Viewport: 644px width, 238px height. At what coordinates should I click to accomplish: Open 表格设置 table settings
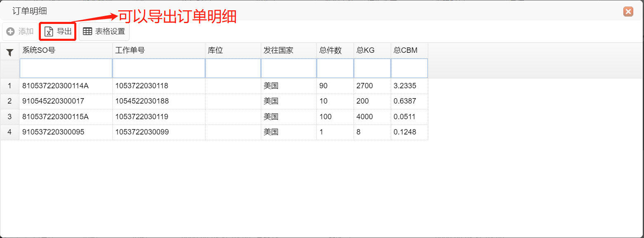(104, 32)
